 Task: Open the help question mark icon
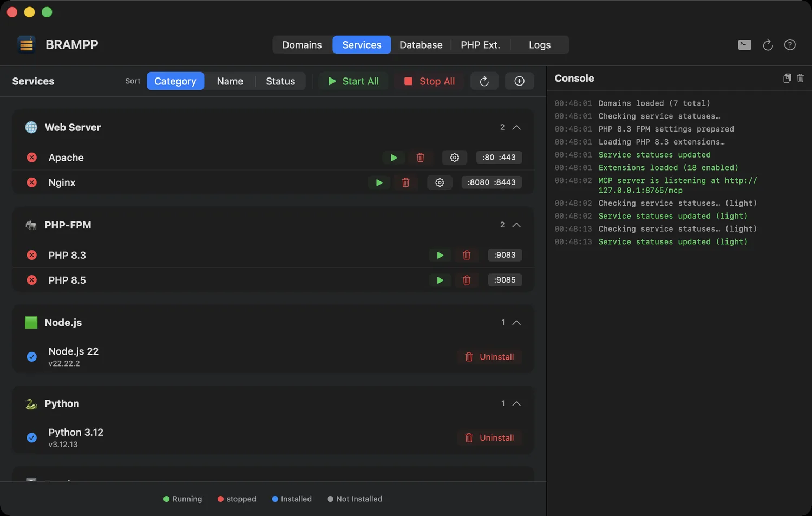(x=790, y=45)
